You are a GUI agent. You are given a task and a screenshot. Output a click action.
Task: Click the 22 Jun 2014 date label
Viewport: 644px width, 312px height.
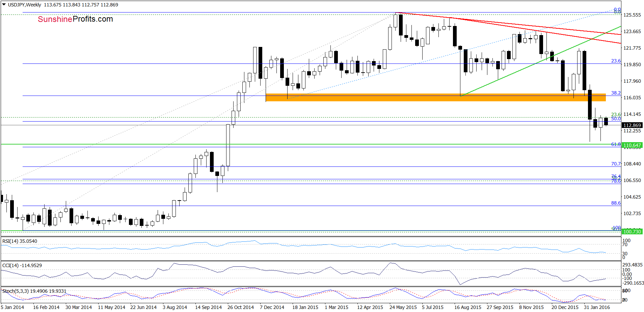pyautogui.click(x=143, y=307)
